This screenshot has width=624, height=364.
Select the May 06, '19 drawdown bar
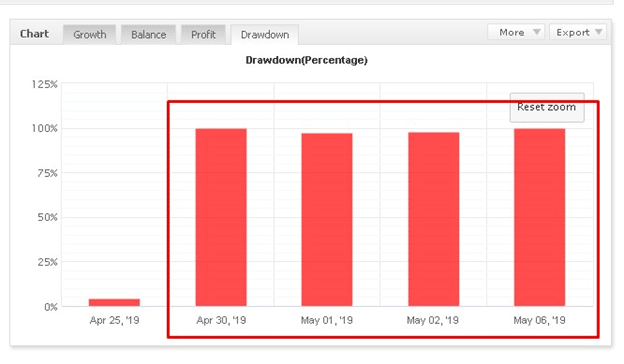point(539,217)
